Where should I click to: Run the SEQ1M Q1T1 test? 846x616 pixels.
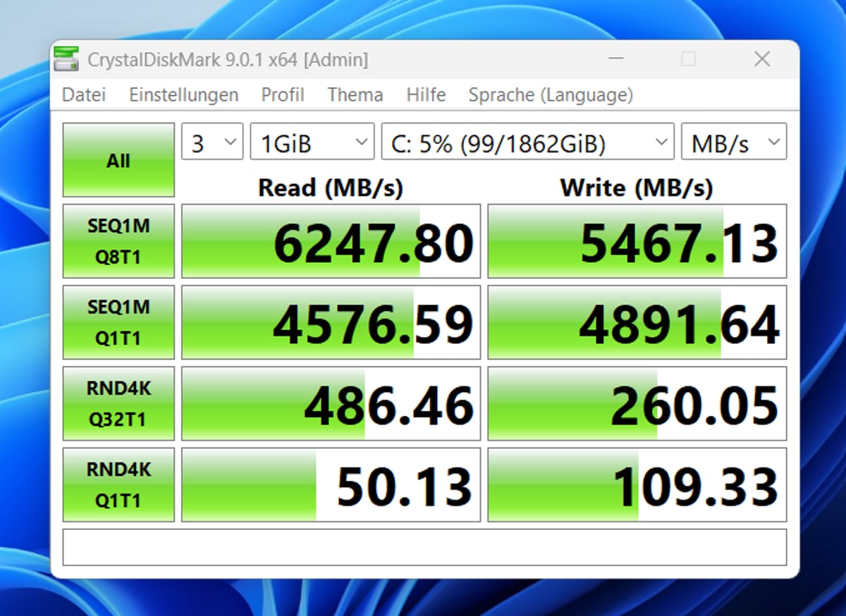pos(118,322)
